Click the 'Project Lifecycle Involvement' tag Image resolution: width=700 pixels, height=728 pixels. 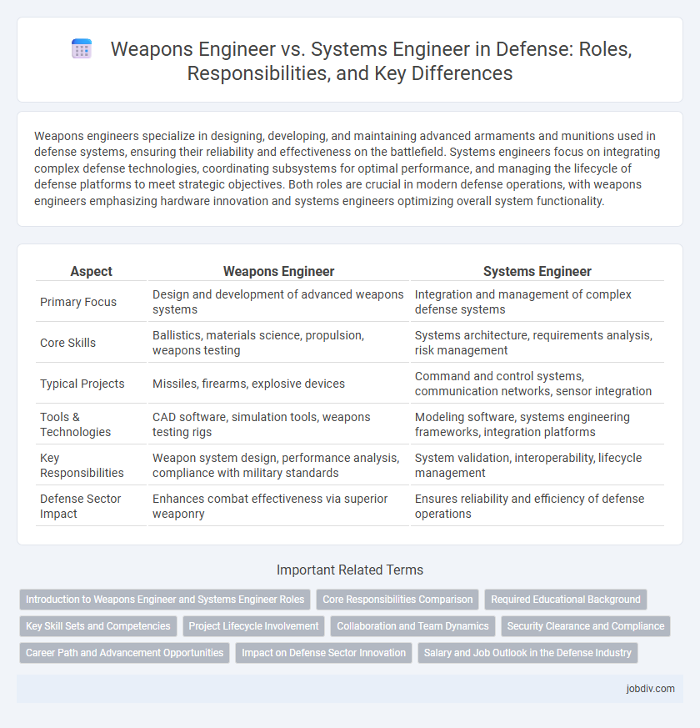[x=253, y=626]
